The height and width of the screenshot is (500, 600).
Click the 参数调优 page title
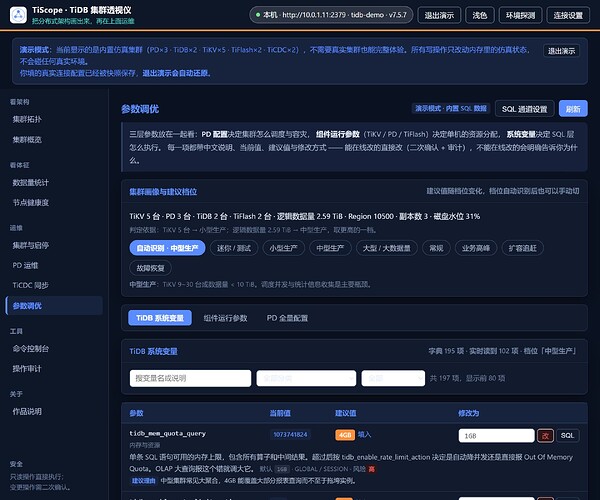[x=140, y=109]
